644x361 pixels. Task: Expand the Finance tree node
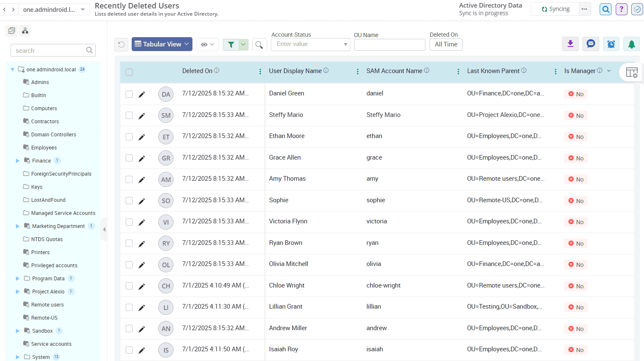click(17, 160)
